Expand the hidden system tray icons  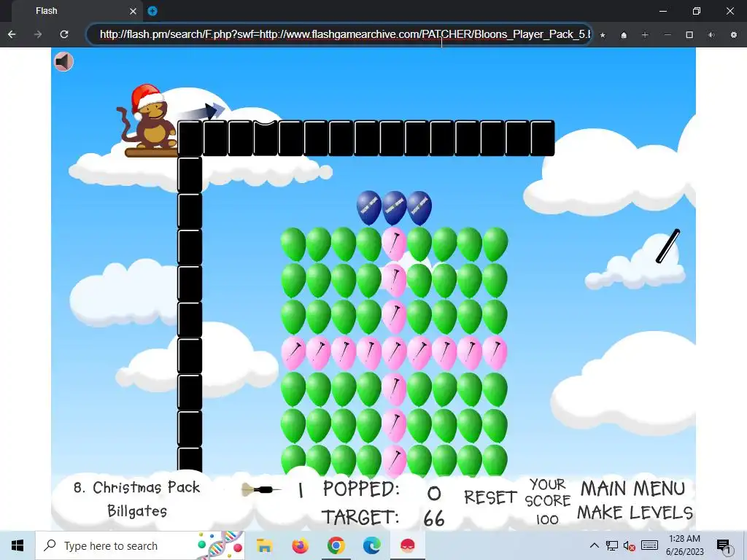click(x=594, y=545)
